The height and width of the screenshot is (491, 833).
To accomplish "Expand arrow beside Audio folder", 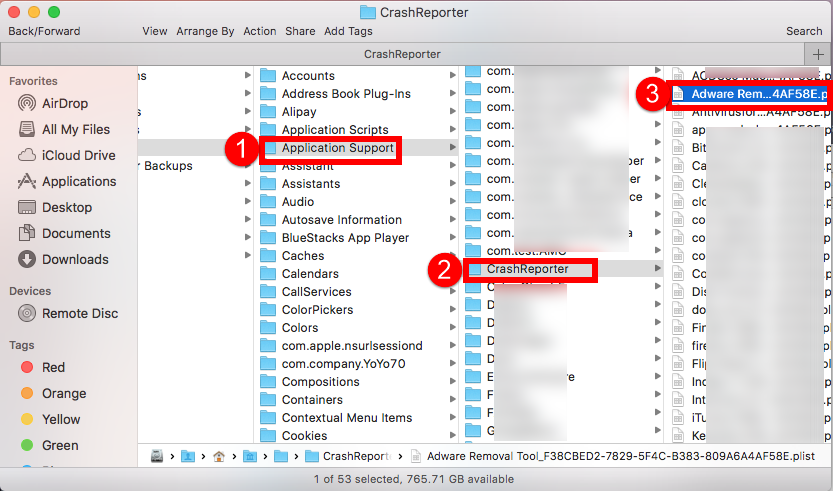I will click(453, 201).
